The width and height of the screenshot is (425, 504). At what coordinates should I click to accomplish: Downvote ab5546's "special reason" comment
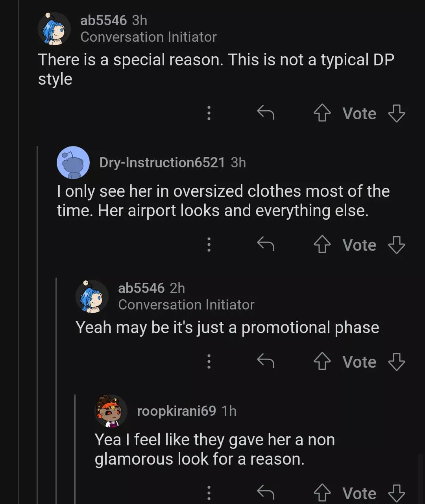[396, 113]
